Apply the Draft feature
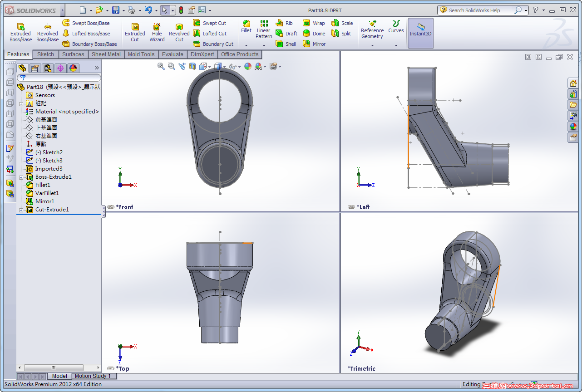The width and height of the screenshot is (582, 392). point(286,34)
